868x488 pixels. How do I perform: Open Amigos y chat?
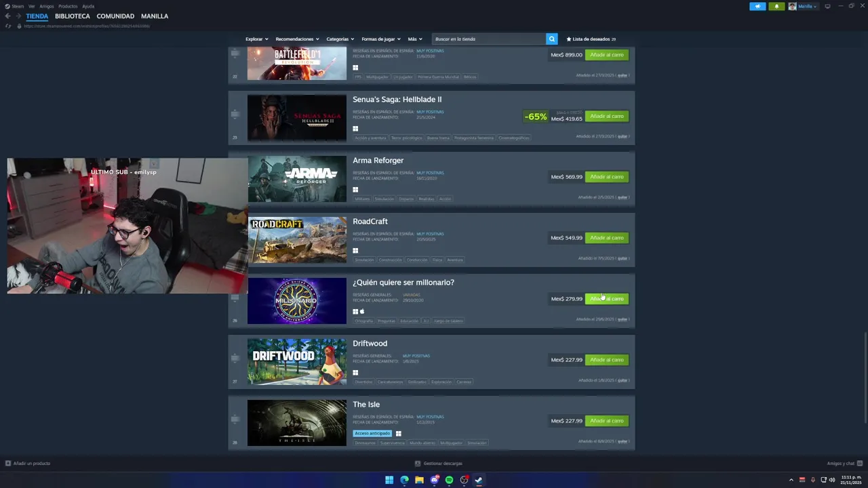click(x=844, y=464)
